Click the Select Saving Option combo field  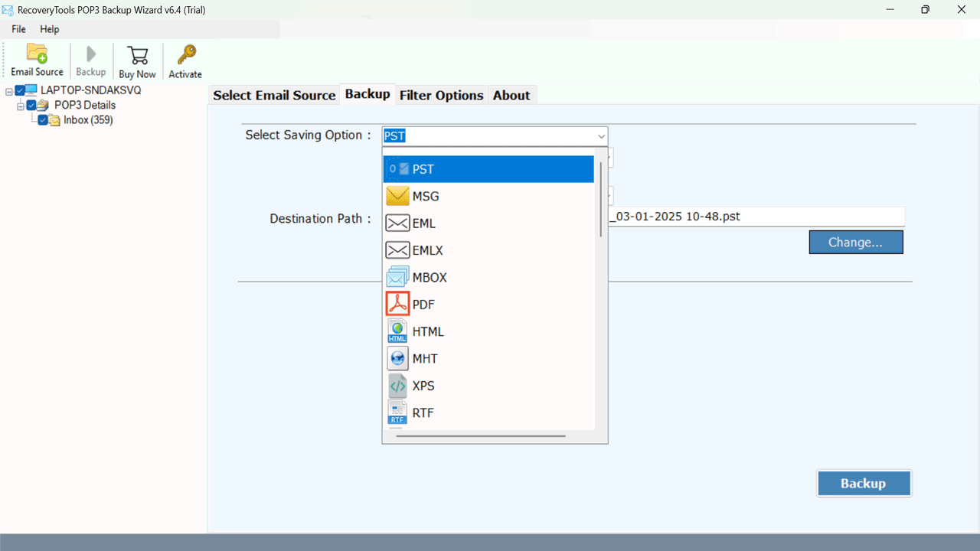pos(495,136)
